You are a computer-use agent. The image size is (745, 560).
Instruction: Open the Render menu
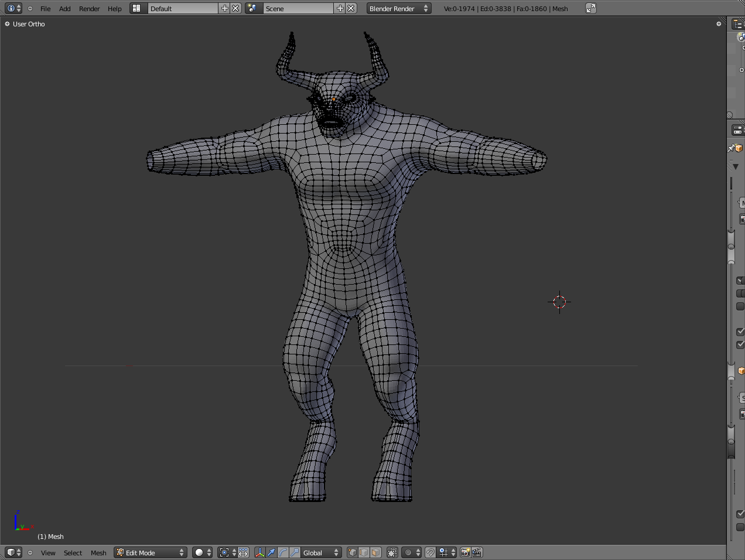(x=89, y=9)
